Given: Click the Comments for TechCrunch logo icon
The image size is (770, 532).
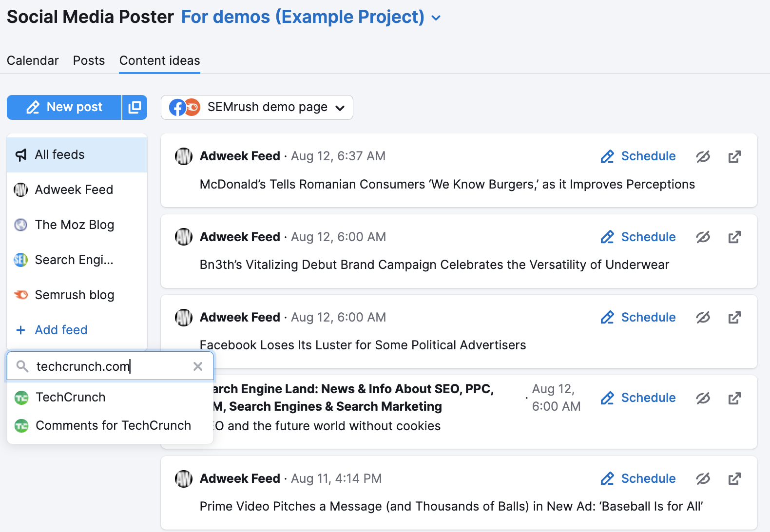Looking at the screenshot, I should 21,426.
